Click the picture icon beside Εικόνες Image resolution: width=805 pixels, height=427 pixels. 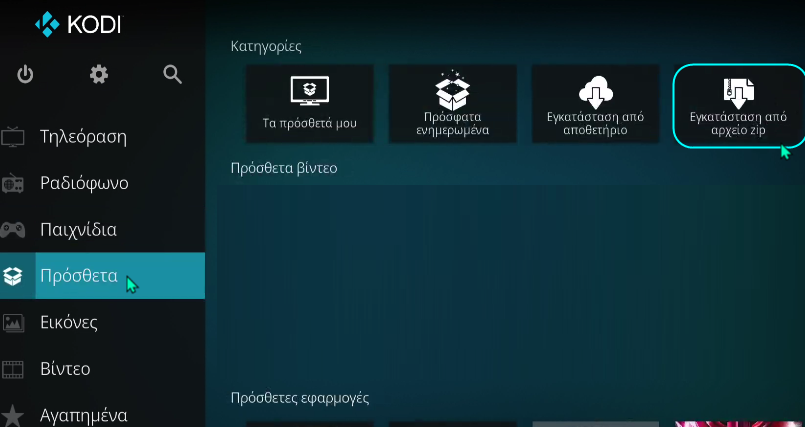pyautogui.click(x=13, y=322)
